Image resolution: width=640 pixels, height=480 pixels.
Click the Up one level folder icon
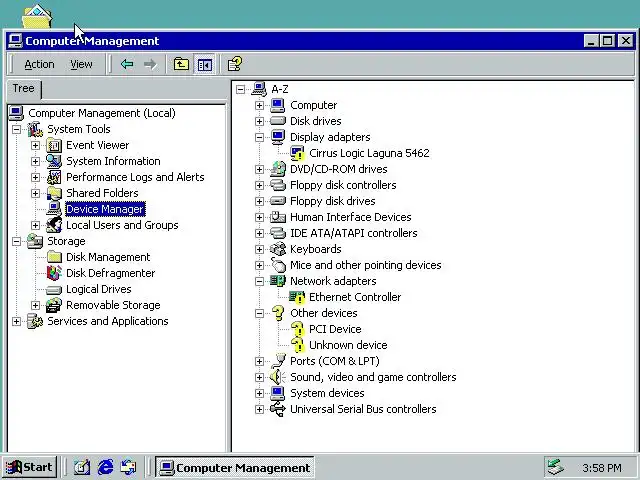tap(181, 64)
